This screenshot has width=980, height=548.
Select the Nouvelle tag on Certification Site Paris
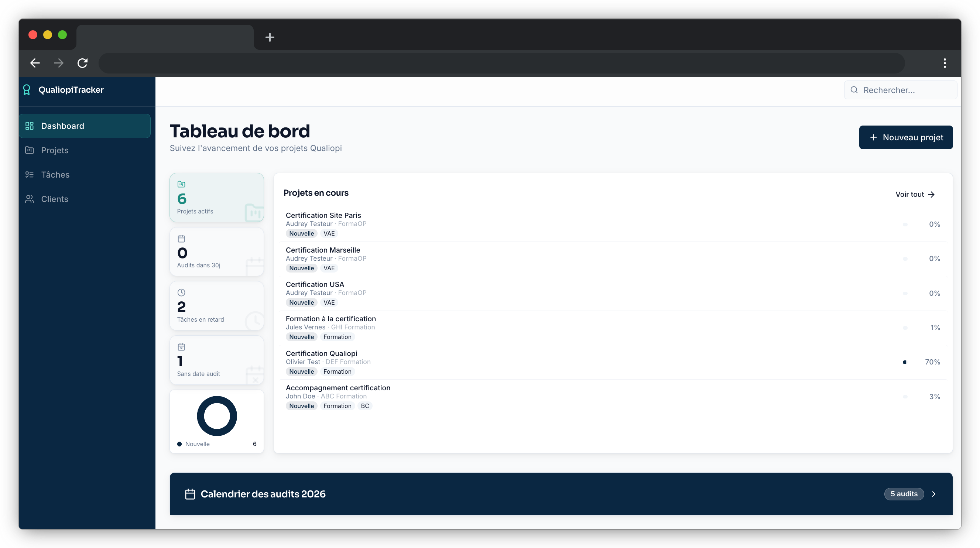[301, 233]
